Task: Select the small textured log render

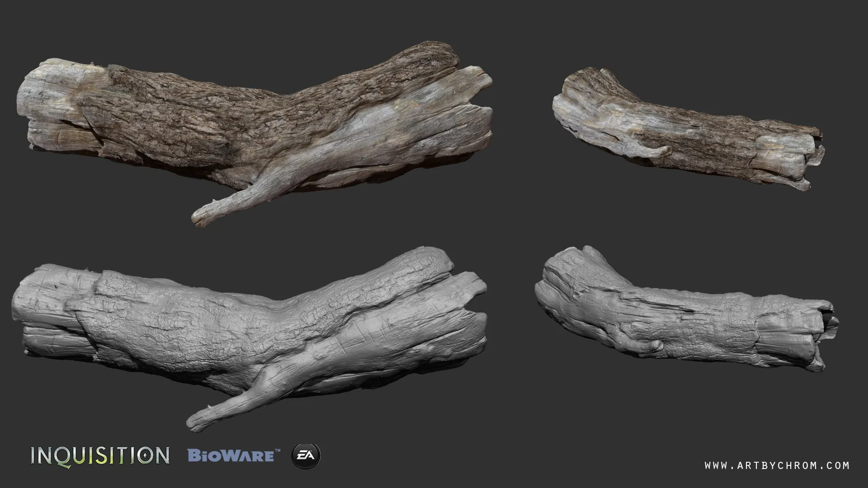Action: click(687, 131)
